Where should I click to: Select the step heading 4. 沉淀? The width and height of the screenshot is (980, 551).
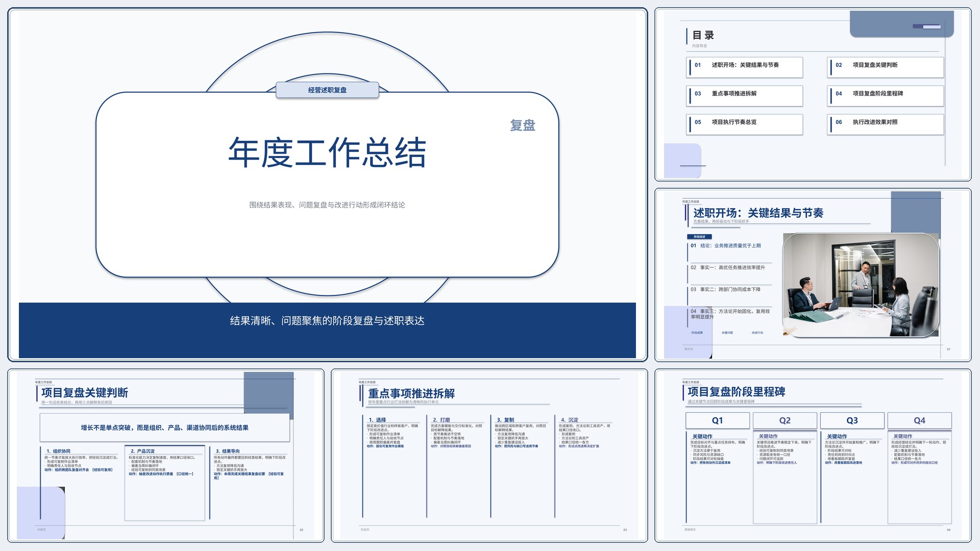point(569,420)
